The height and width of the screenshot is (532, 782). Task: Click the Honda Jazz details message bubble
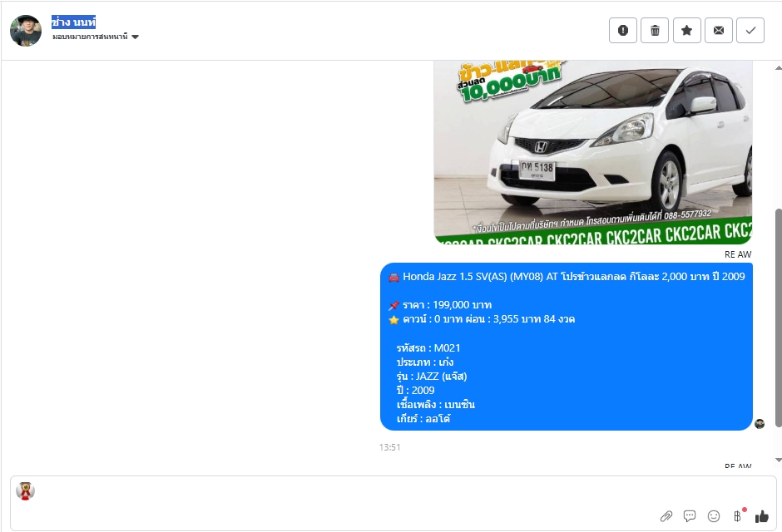(566, 346)
